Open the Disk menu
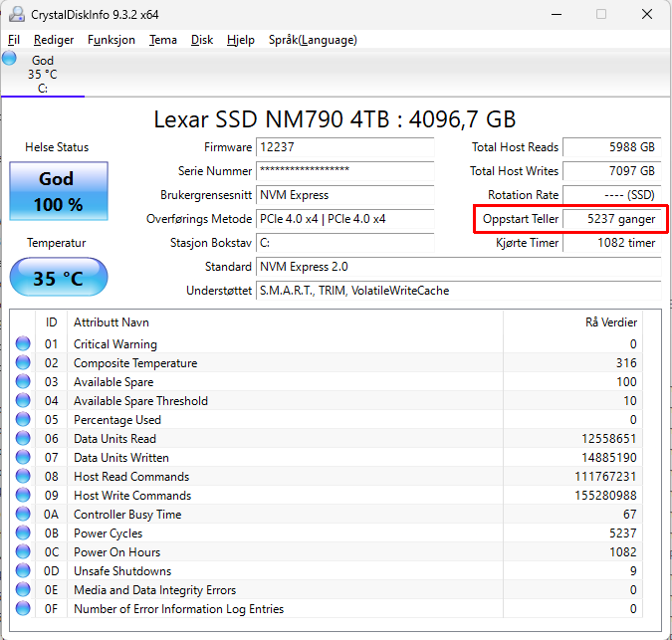The height and width of the screenshot is (640, 672). [202, 40]
